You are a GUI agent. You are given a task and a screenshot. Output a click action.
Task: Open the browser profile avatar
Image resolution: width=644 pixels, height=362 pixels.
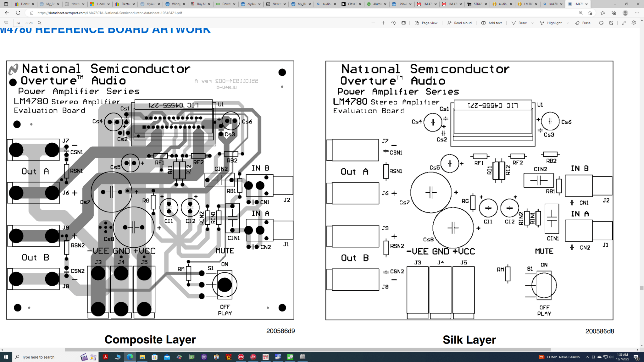click(625, 13)
